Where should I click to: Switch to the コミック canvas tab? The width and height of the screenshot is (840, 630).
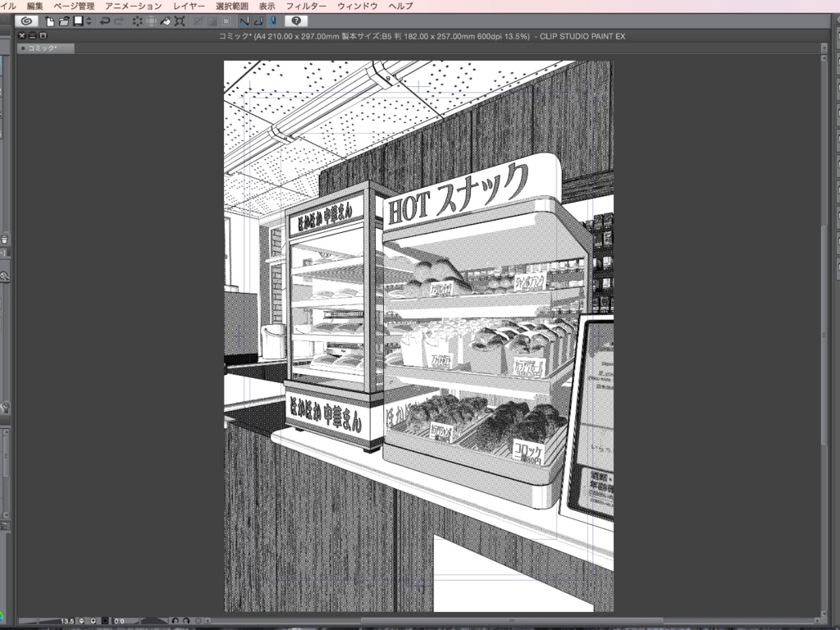(45, 48)
